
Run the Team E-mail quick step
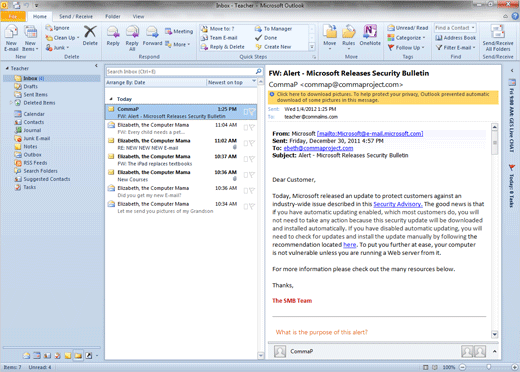[219, 38]
